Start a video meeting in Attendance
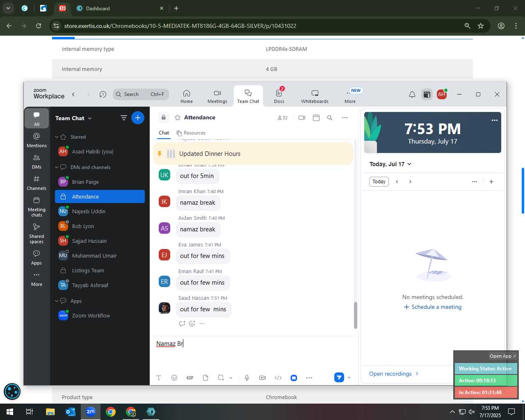525x420 pixels. click(302, 118)
